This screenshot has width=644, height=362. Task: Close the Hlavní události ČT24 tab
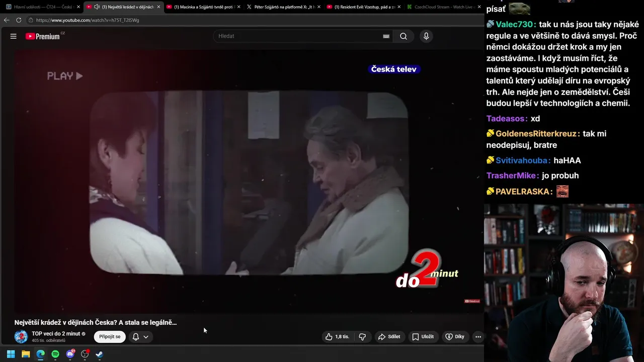[78, 7]
